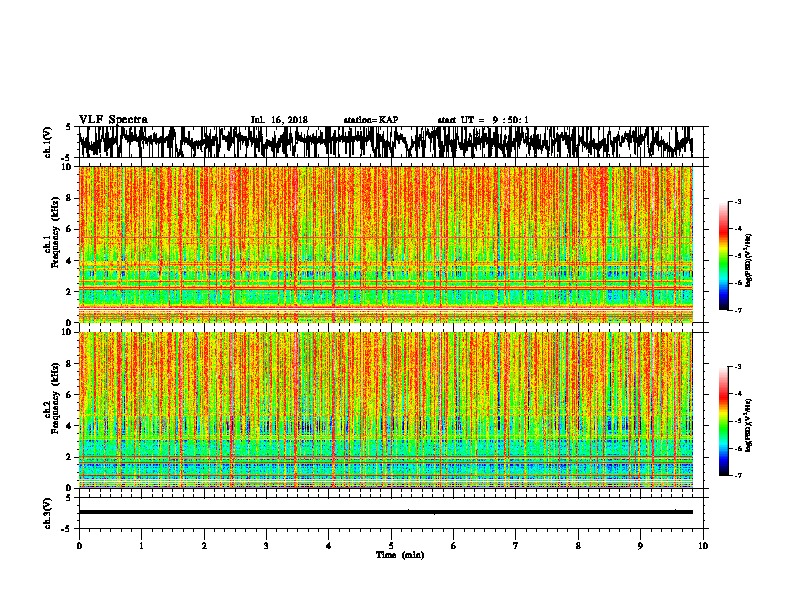The width and height of the screenshot is (792, 612).
Task: Click the "-7" tick on ch.2 colorbar
Action: [738, 475]
